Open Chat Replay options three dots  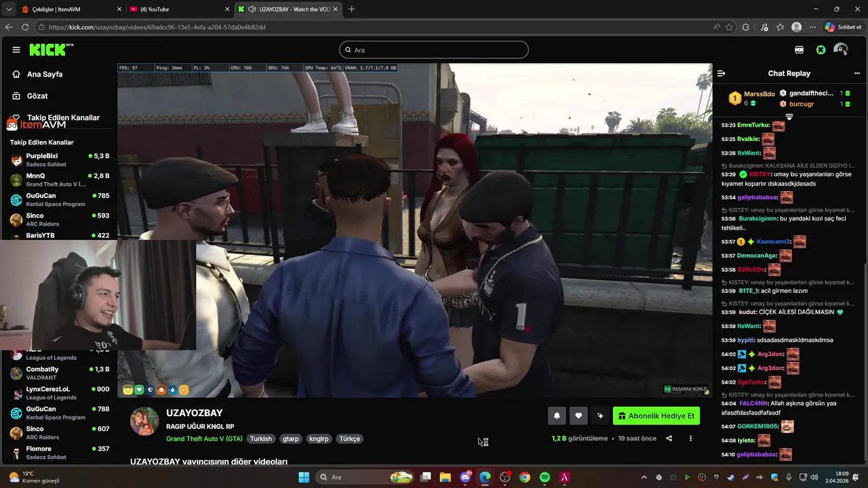tap(857, 73)
